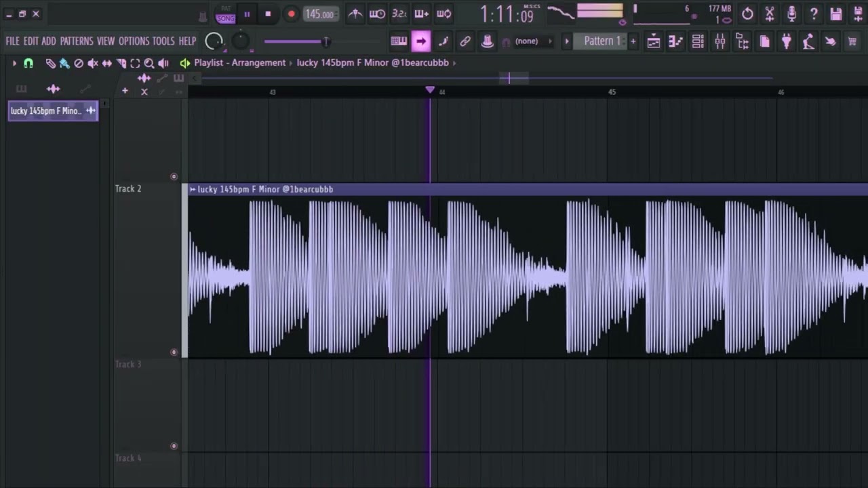This screenshot has width=868, height=488.
Task: Click the 1:11:09 time display
Action: click(507, 14)
